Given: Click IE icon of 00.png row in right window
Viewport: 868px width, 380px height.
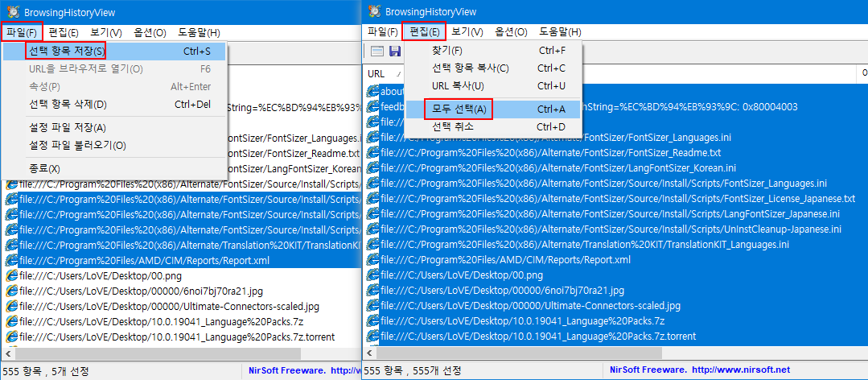Looking at the screenshot, I should tap(373, 275).
